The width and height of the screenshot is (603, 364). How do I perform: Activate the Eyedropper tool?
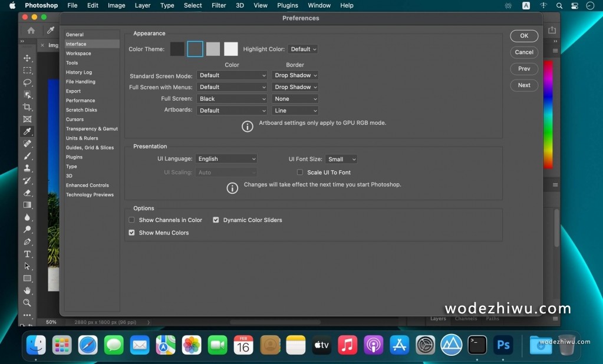click(27, 131)
